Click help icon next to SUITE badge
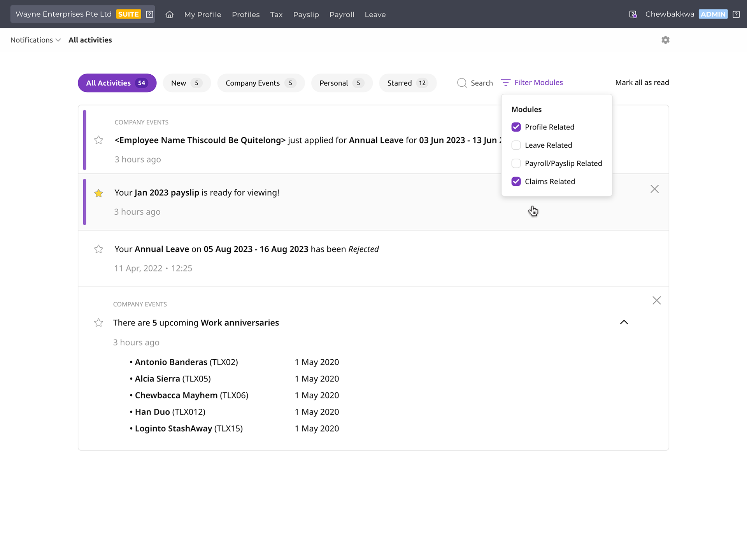The image size is (747, 560). coord(149,14)
